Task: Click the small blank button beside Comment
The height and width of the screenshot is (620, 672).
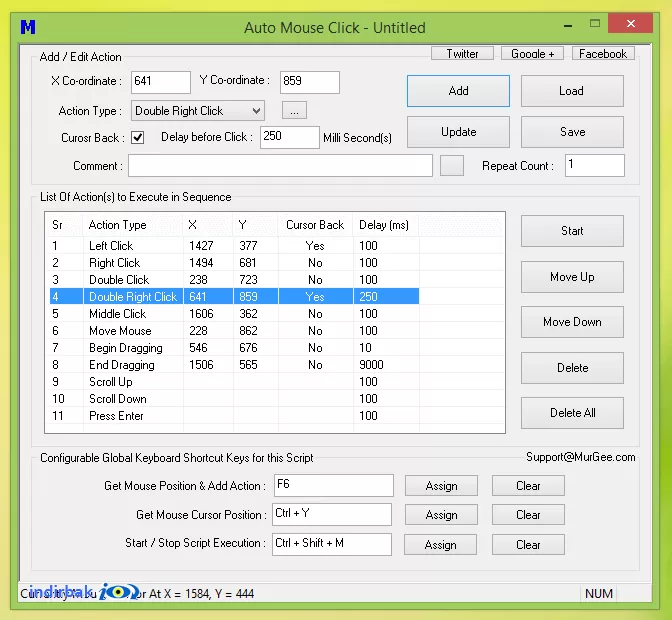Action: point(452,165)
